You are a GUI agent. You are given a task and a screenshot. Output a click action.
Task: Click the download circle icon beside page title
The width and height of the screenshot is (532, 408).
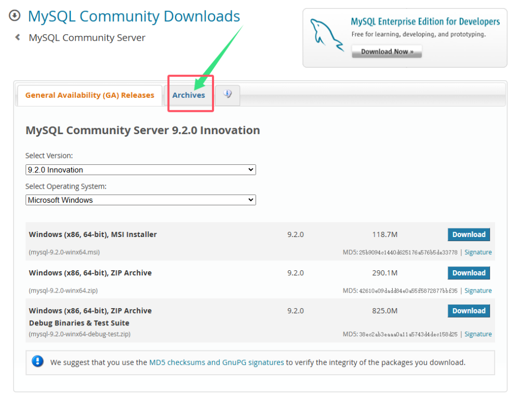15,16
